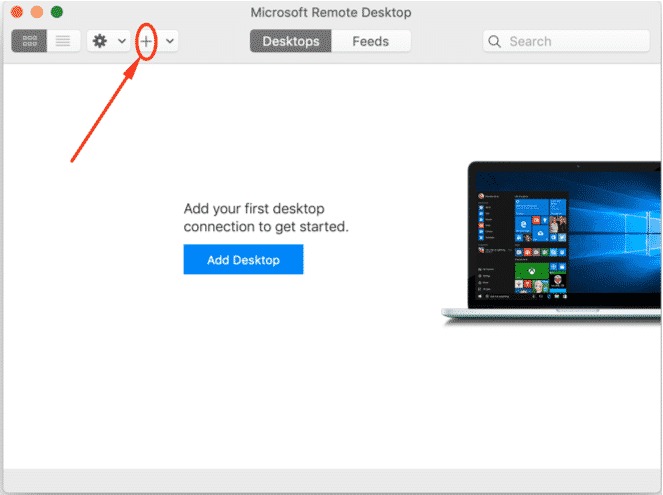Click the plus icon to add connection
This screenshot has width=663, height=495.
click(146, 41)
